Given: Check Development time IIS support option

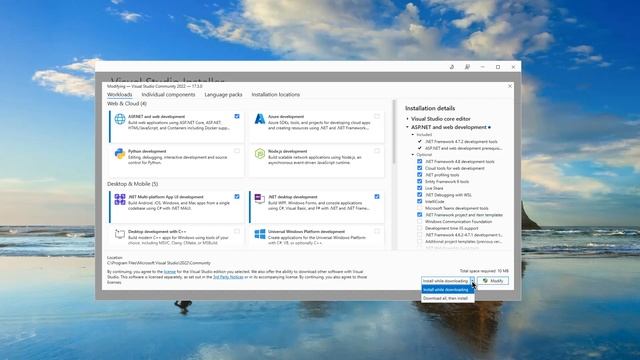Looking at the screenshot, I should coord(420,228).
